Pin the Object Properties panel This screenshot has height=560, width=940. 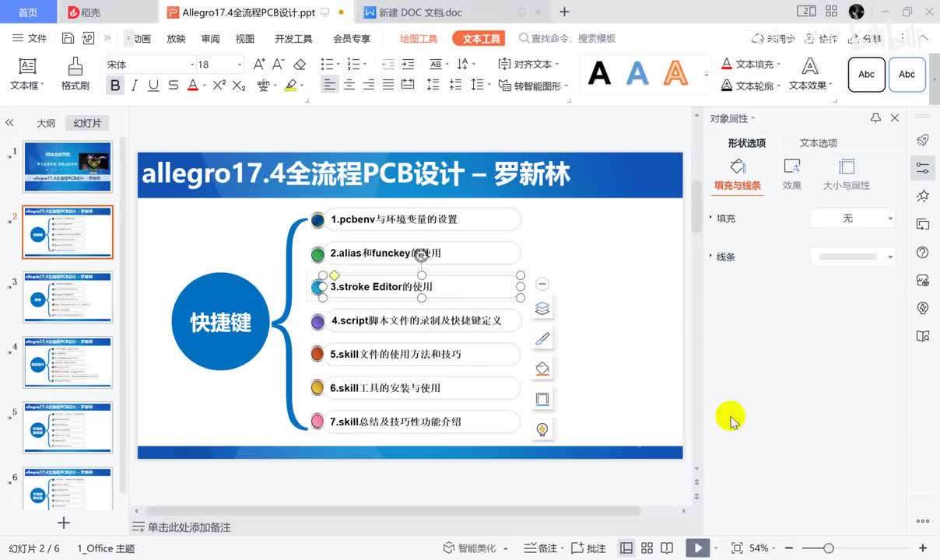(x=875, y=118)
